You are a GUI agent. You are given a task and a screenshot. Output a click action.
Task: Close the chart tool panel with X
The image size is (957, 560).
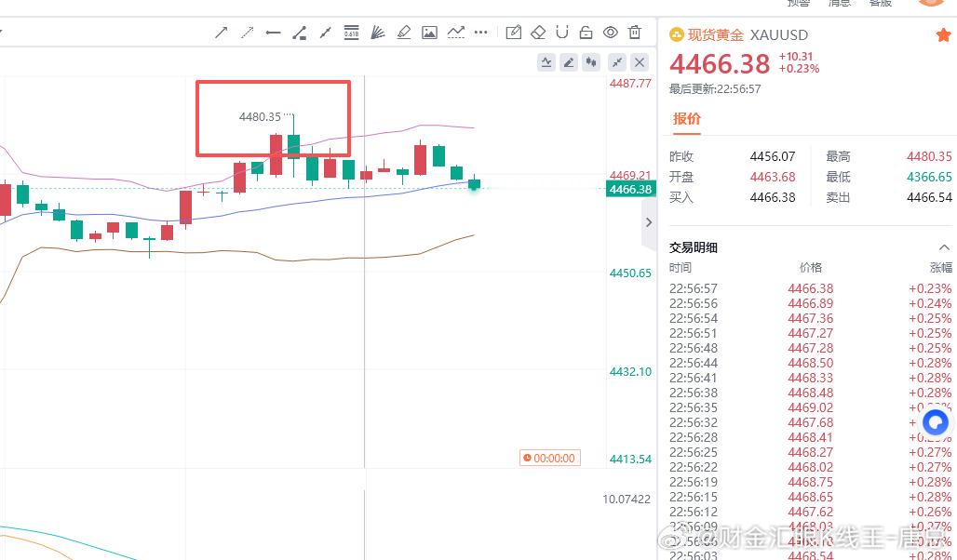click(x=639, y=62)
